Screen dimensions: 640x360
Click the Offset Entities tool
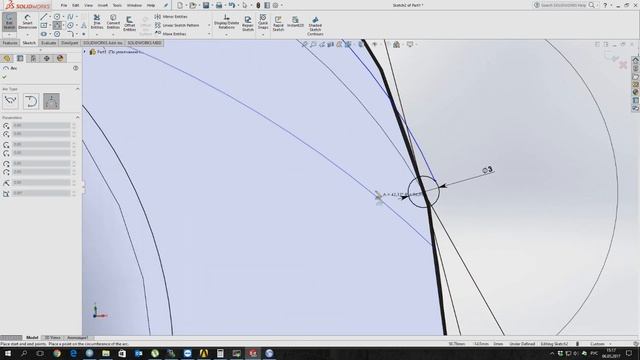click(129, 24)
